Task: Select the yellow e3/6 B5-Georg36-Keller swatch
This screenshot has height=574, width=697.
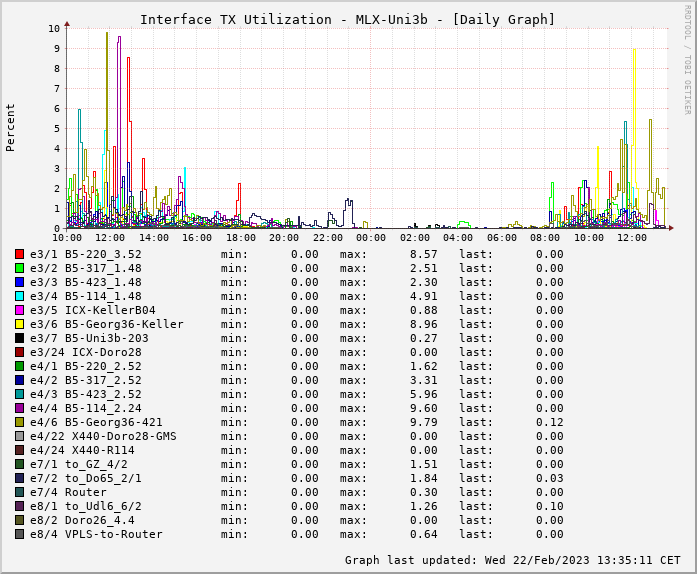Action: [19, 324]
